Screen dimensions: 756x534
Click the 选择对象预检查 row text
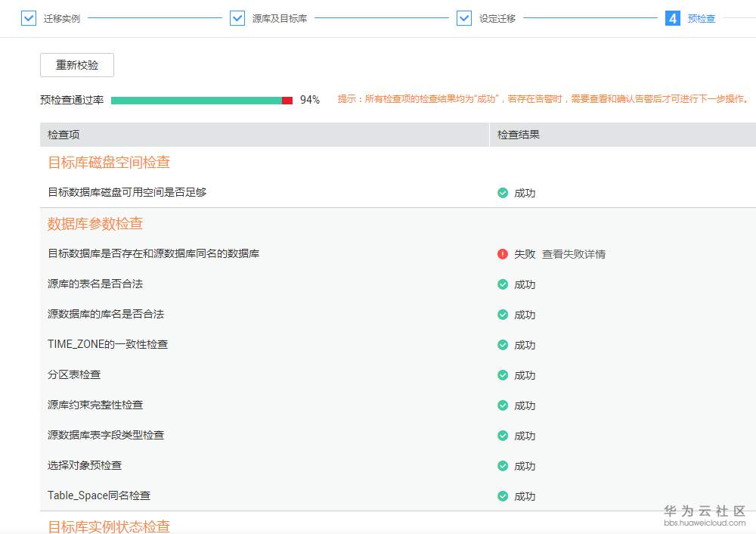[85, 465]
